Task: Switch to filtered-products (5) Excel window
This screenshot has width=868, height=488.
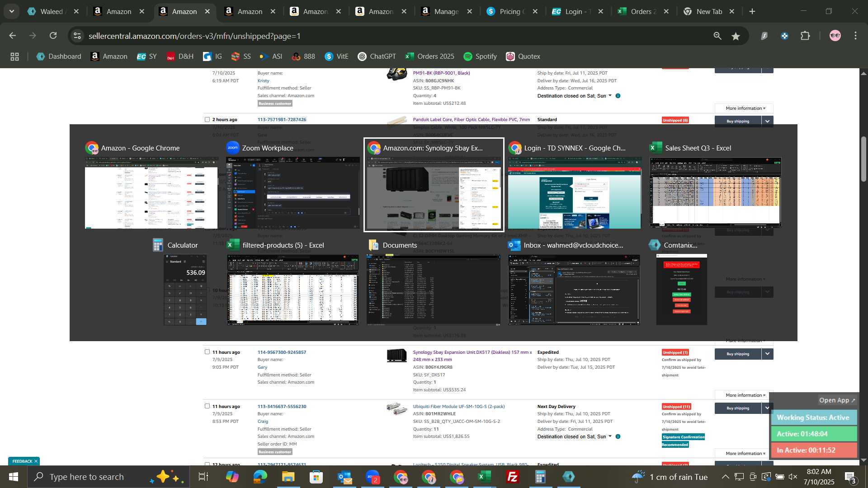Action: 292,284
